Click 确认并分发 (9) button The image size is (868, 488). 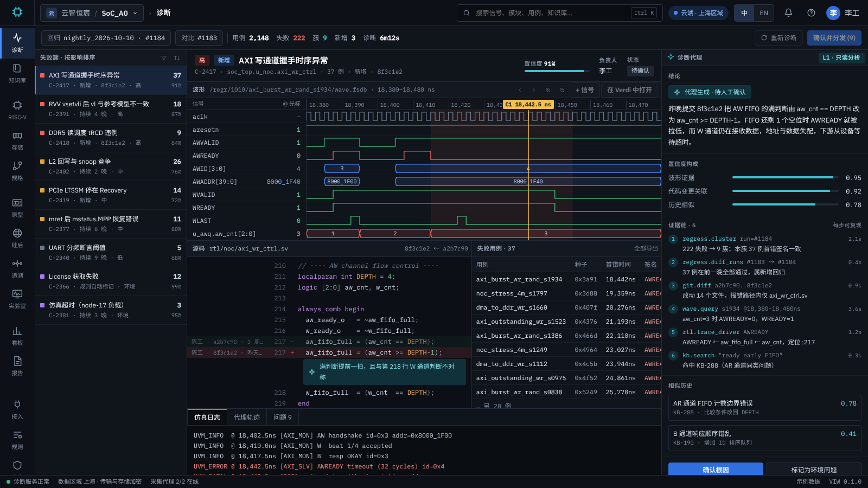click(834, 38)
